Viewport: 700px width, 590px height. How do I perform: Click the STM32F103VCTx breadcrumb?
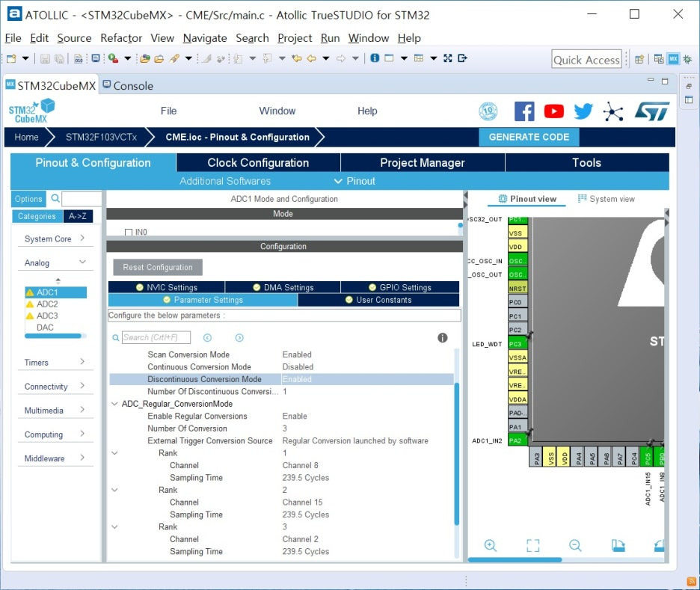pyautogui.click(x=102, y=137)
